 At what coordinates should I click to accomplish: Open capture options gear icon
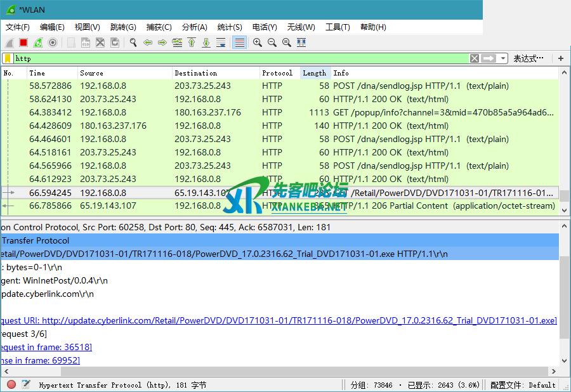click(x=53, y=42)
